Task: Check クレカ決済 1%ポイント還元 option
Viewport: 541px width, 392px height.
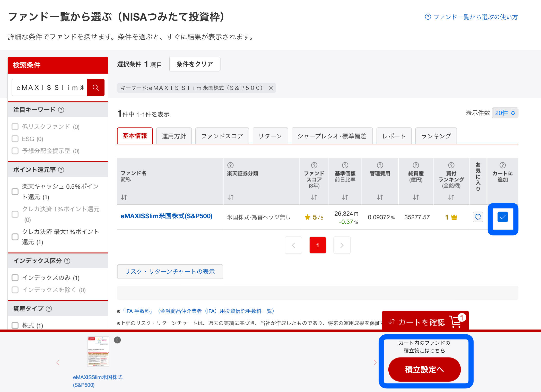Action: point(15,214)
